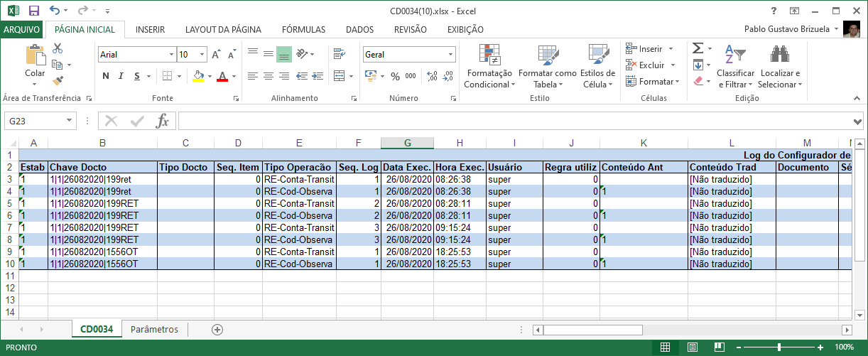Screen dimensions: 868x356
Task: Switch to the LAYOUT DA PÁGINA tab
Action: tap(223, 30)
